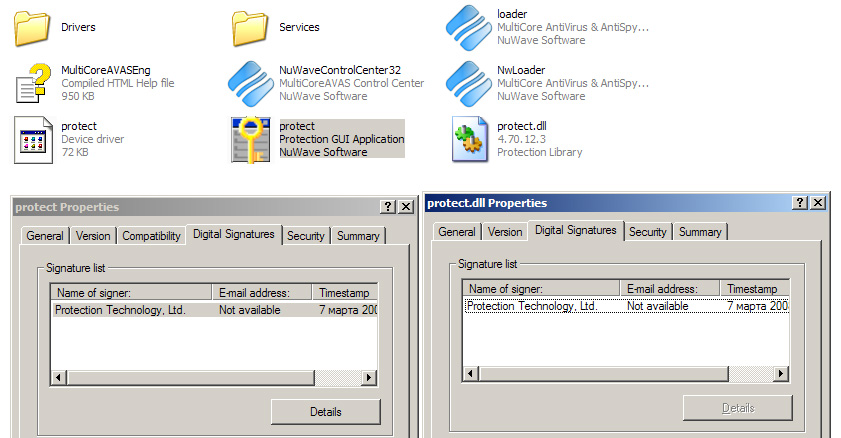
Task: Select the NwLoader application icon
Action: coord(469,84)
